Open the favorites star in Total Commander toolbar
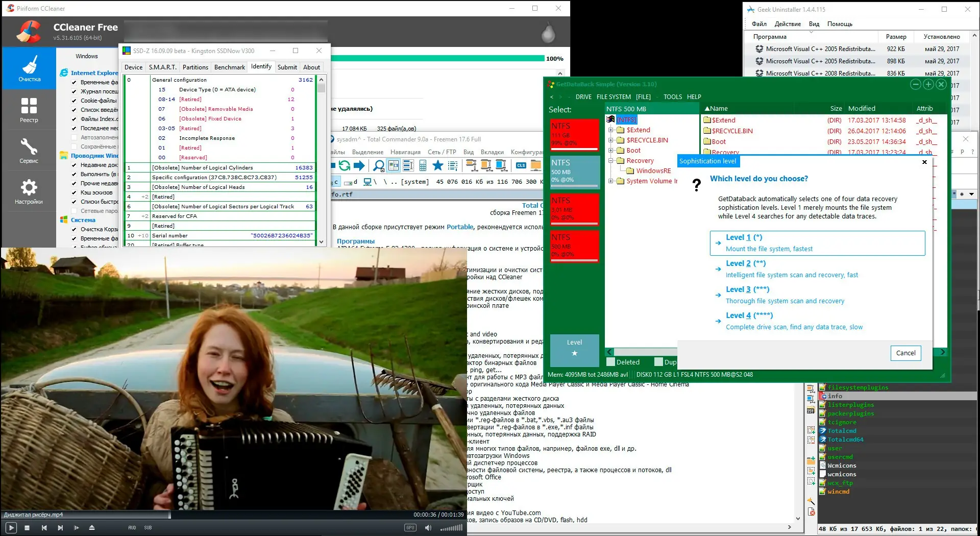 pos(438,165)
